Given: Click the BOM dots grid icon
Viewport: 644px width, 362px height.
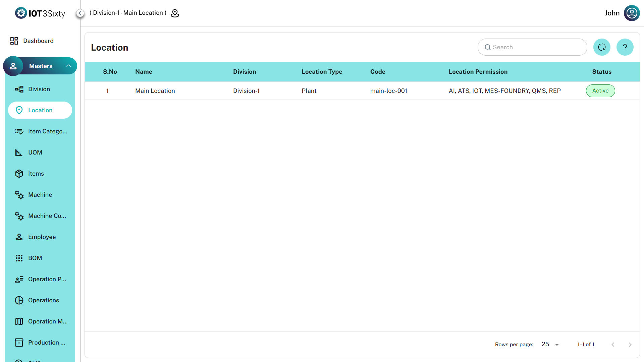Looking at the screenshot, I should [x=19, y=258].
